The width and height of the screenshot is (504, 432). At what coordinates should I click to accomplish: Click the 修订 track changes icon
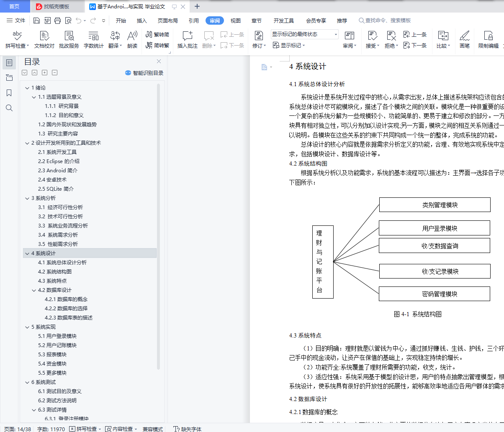click(259, 36)
